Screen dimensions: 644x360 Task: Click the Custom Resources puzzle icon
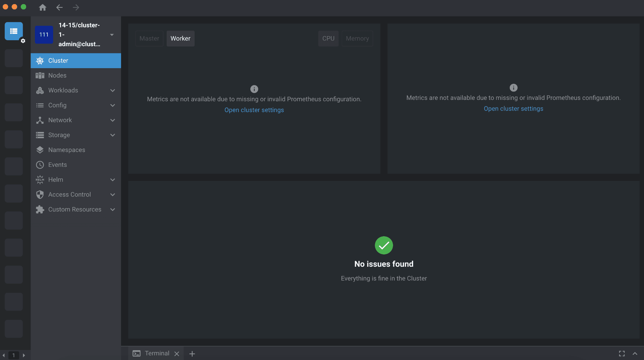pyautogui.click(x=40, y=210)
